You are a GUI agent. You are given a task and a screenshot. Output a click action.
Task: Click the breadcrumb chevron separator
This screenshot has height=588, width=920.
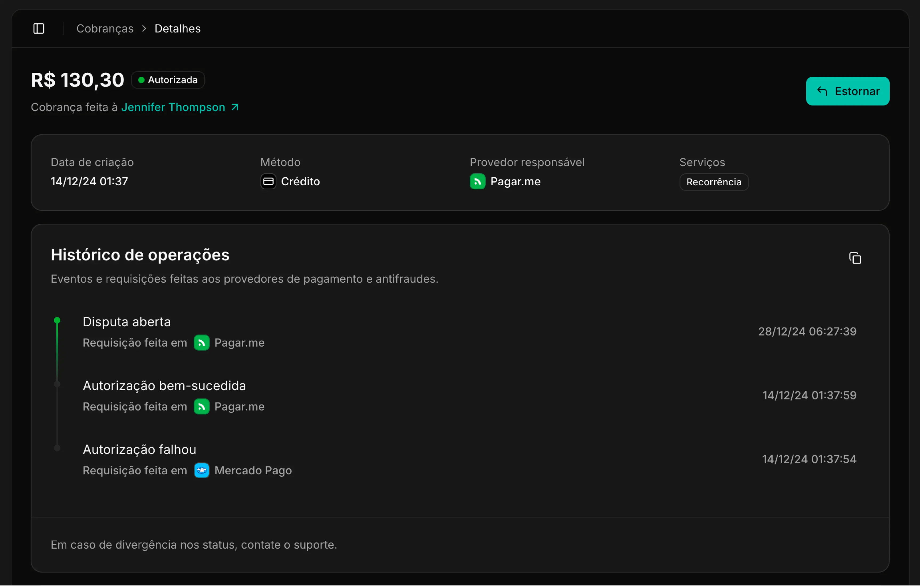pyautogui.click(x=144, y=29)
